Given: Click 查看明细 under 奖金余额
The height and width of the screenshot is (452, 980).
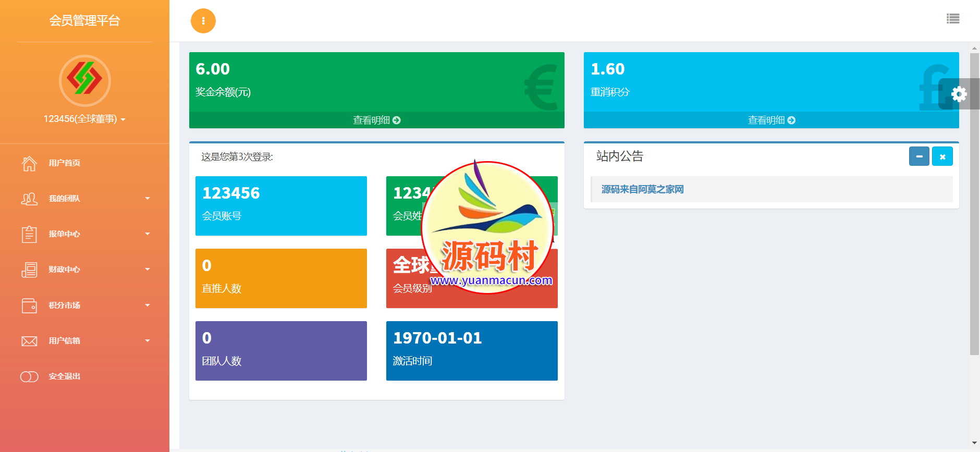Looking at the screenshot, I should [x=376, y=120].
